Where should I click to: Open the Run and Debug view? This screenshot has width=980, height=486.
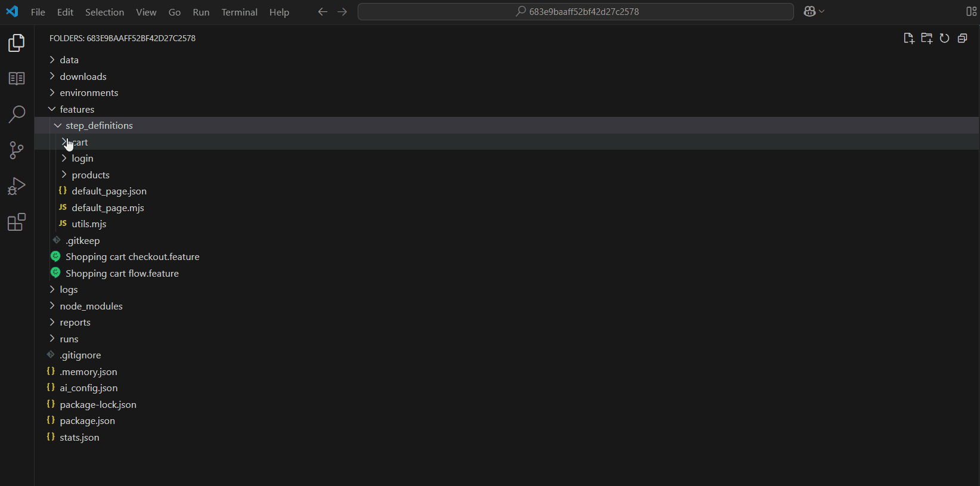(x=17, y=186)
